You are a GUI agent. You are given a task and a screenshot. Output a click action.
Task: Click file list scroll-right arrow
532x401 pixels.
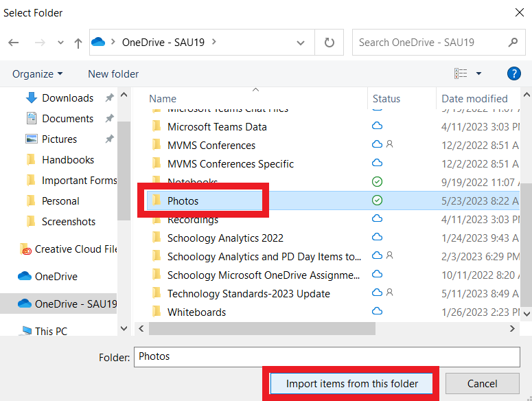(x=512, y=328)
